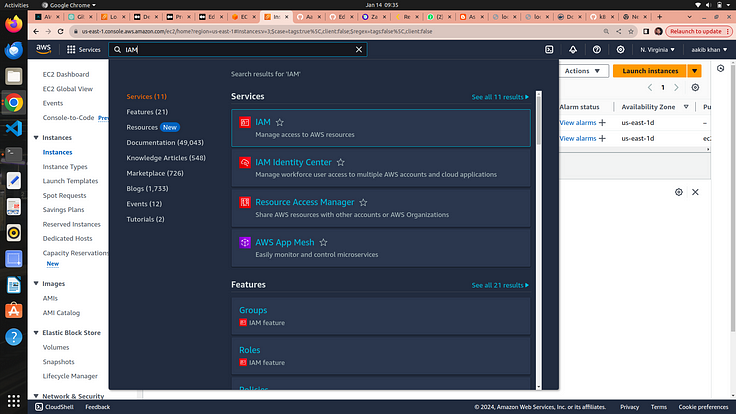Open the notifications bell
736x414 pixels.
pos(573,49)
